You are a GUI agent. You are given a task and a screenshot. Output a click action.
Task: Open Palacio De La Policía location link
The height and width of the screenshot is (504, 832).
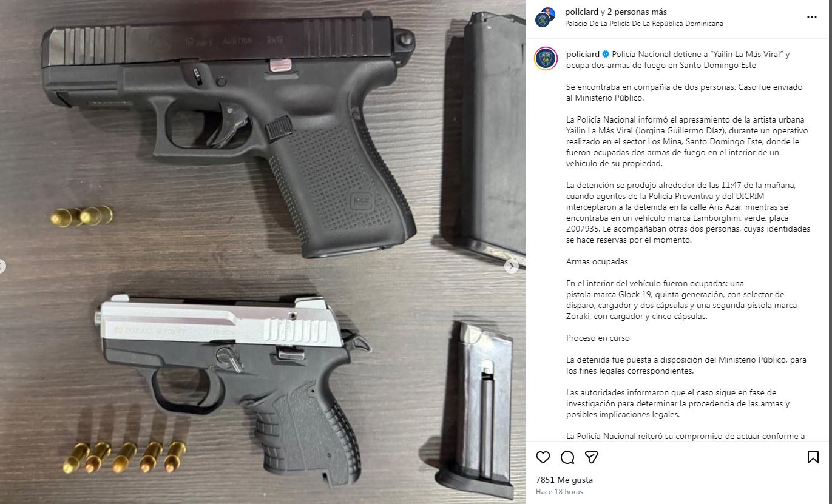(x=644, y=24)
